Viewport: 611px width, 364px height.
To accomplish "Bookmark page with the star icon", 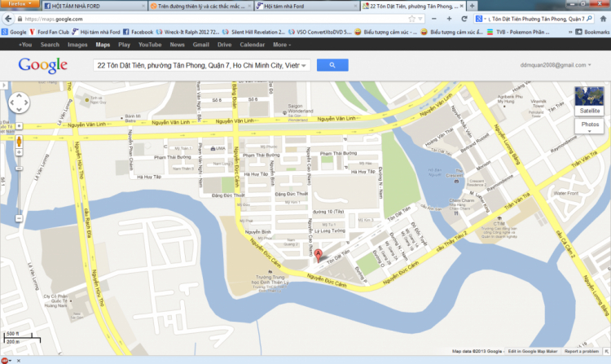I will [x=411, y=19].
